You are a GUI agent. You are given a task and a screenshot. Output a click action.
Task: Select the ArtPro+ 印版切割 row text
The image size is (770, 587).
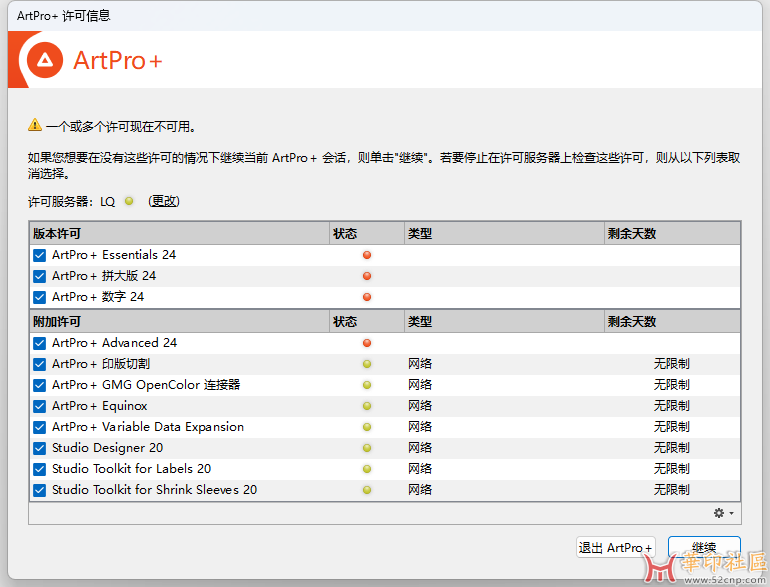point(101,364)
